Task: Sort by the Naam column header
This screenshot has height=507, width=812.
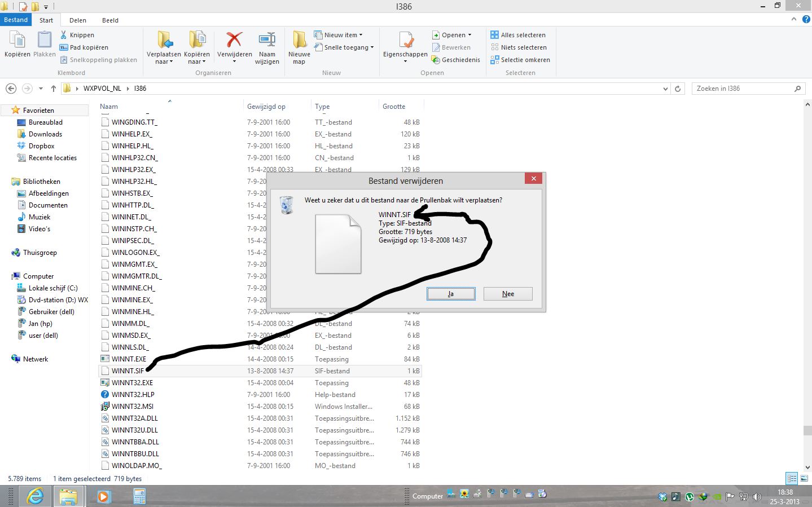Action: tap(109, 107)
